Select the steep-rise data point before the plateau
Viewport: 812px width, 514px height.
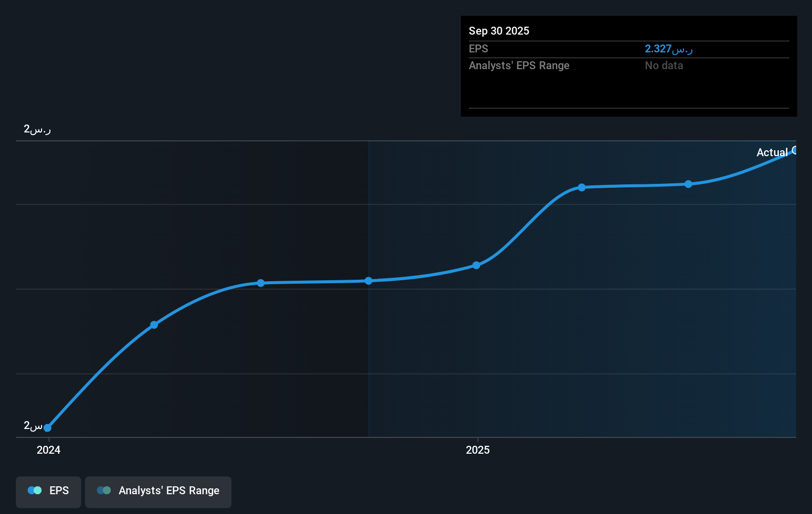click(x=154, y=325)
